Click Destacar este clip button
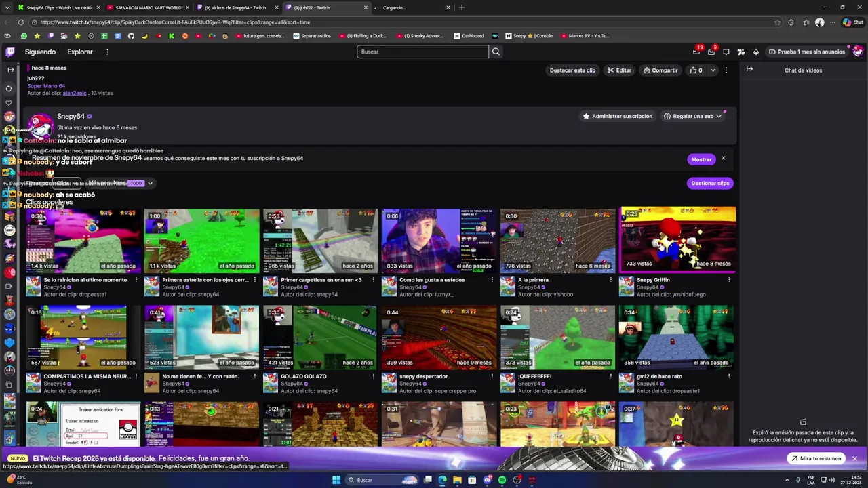868x488 pixels. coord(572,70)
